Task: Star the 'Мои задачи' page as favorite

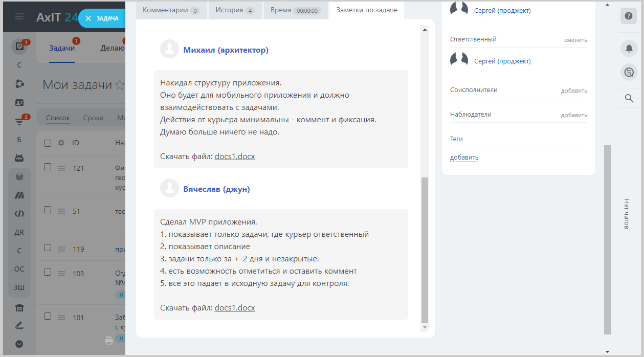Action: tap(119, 85)
